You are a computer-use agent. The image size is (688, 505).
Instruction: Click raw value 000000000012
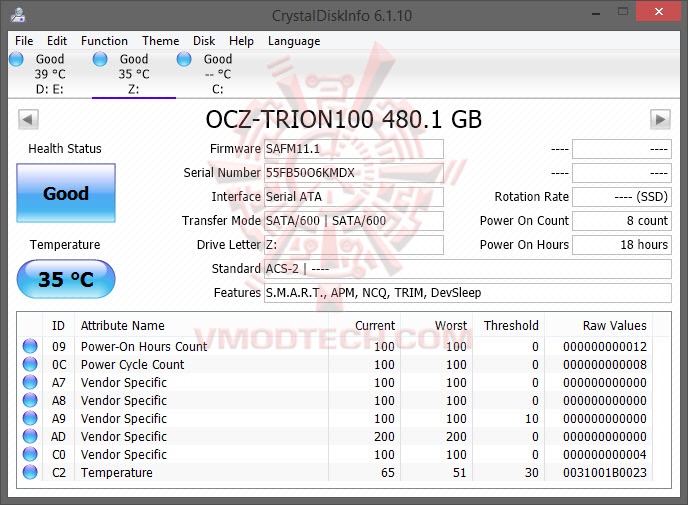point(605,347)
